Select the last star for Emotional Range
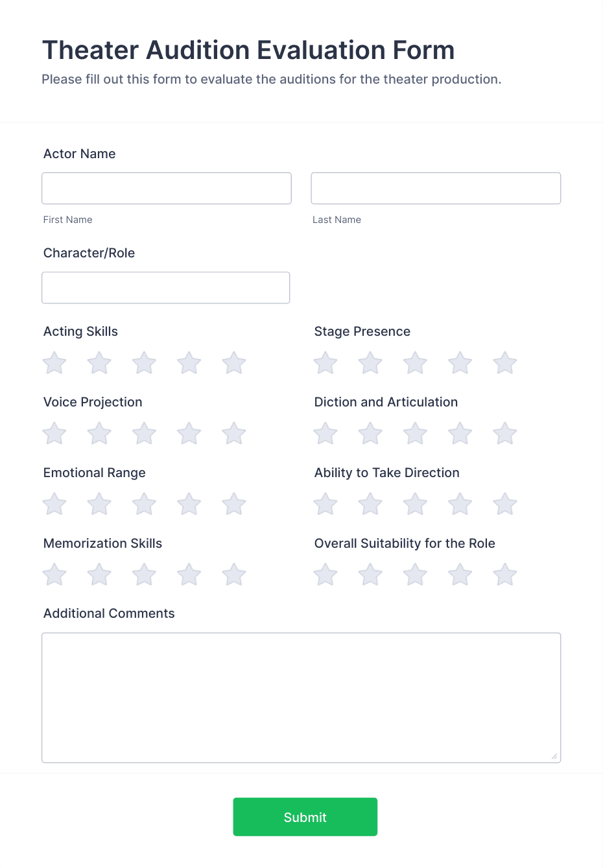The image size is (603, 868). tap(233, 504)
